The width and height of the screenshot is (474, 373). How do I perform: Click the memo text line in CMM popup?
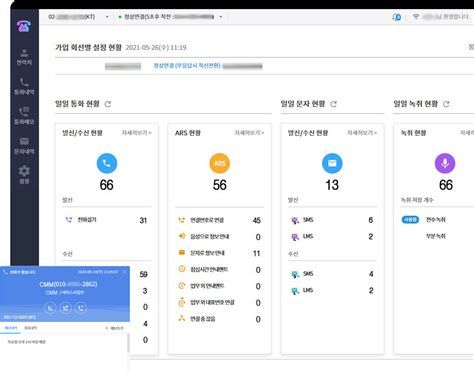[x=26, y=342]
